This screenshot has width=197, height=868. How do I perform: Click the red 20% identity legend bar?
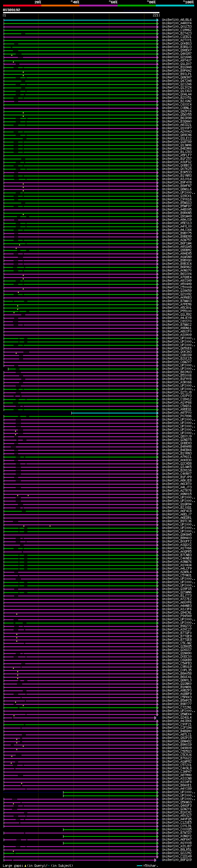point(22,6)
